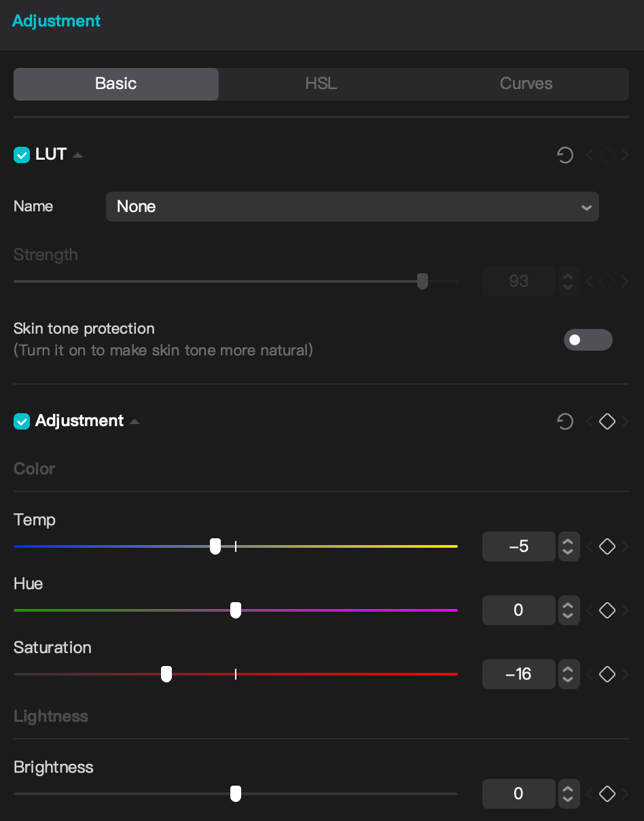Open the LUT Name dropdown
644x821 pixels.
[x=352, y=207]
